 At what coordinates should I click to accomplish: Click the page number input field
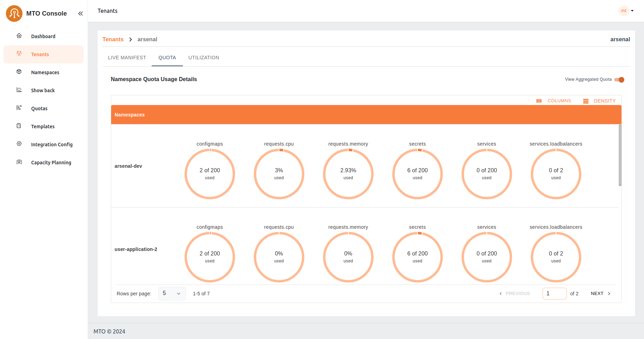pos(554,294)
